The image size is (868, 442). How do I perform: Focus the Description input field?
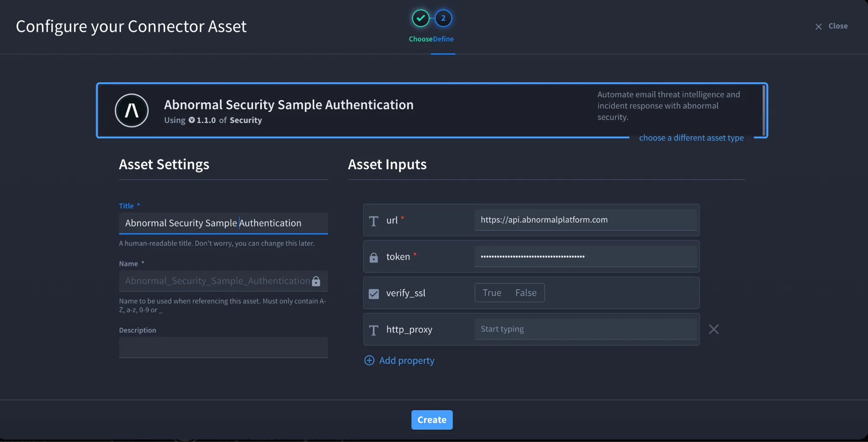(x=223, y=347)
